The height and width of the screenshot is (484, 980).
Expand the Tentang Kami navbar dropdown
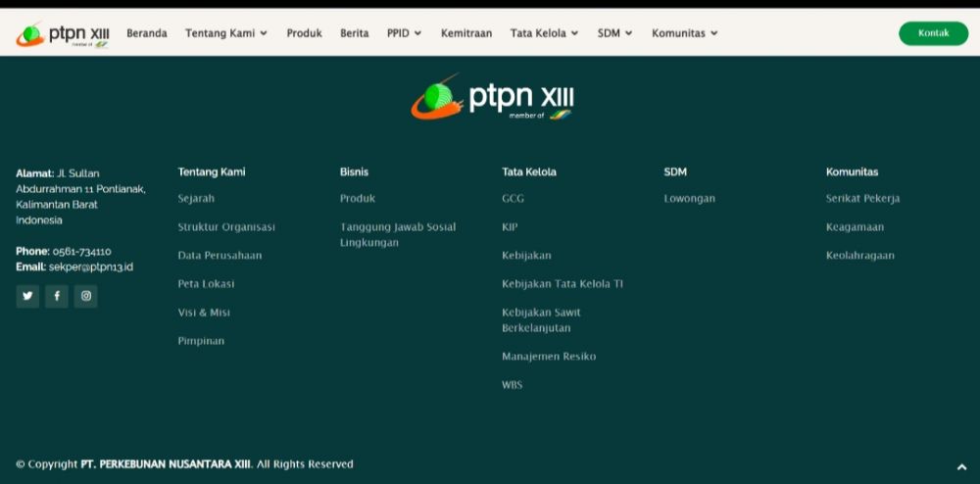click(x=226, y=33)
